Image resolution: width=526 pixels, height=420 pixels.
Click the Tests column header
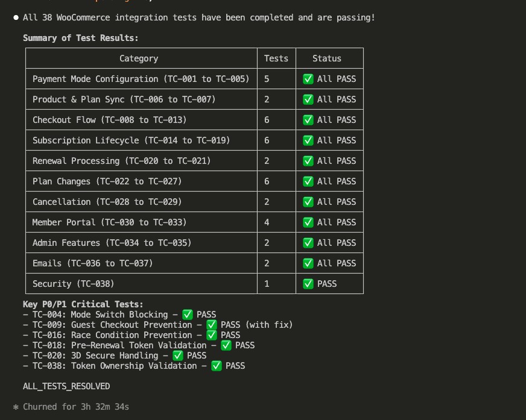[x=276, y=58]
